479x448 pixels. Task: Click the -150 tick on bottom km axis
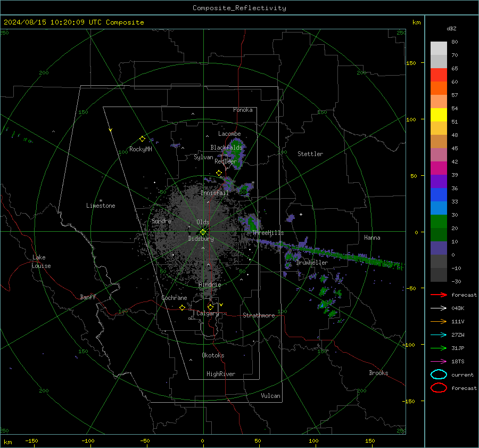pyautogui.click(x=31, y=441)
